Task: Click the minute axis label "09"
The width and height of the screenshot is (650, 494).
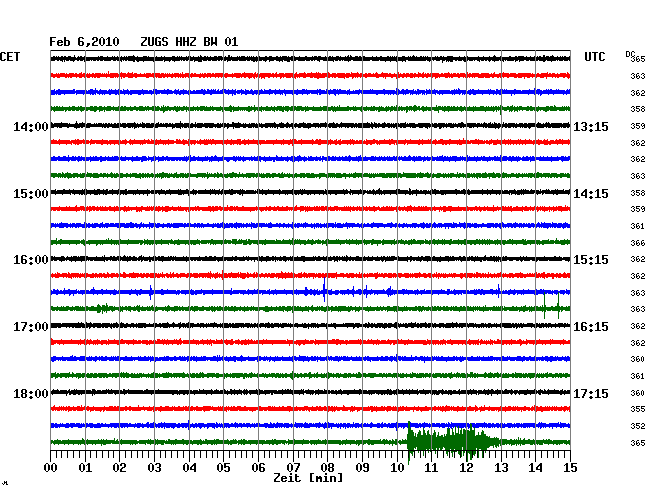Action: (362, 467)
